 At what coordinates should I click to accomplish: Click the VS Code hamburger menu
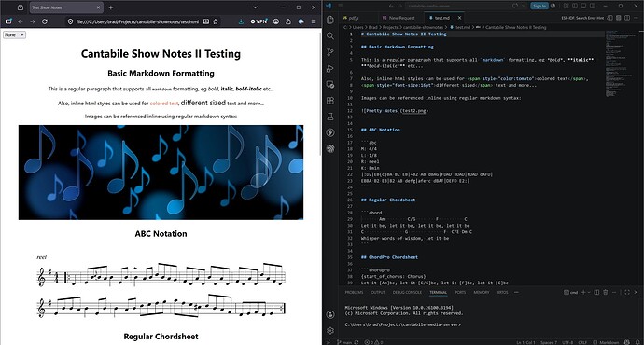click(x=340, y=6)
